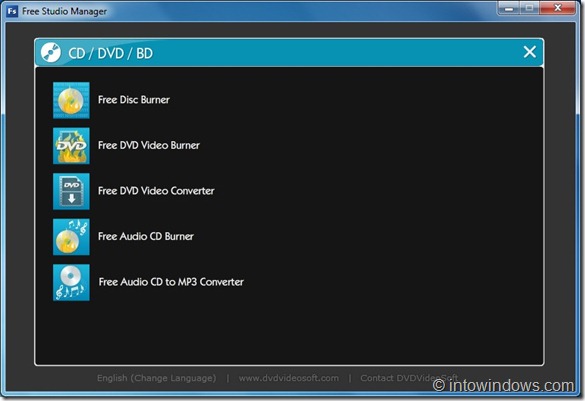
Task: Select the Free DVD Video Burner label
Action: tap(148, 145)
